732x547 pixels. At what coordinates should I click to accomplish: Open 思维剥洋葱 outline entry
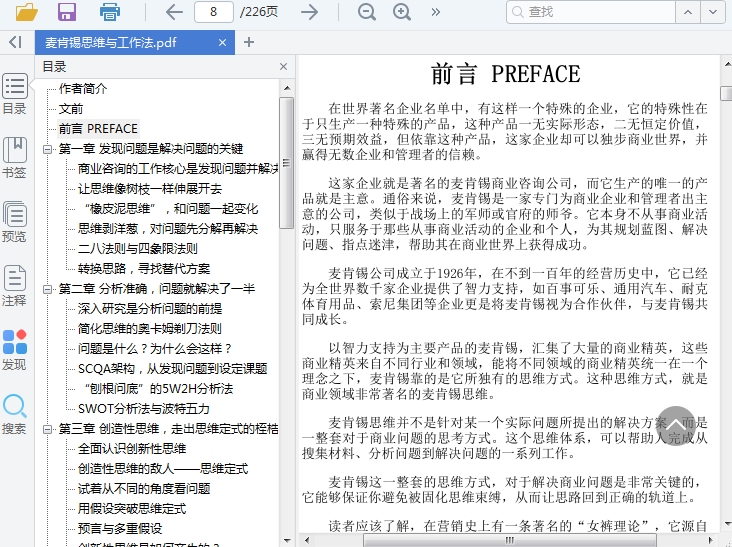[168, 229]
